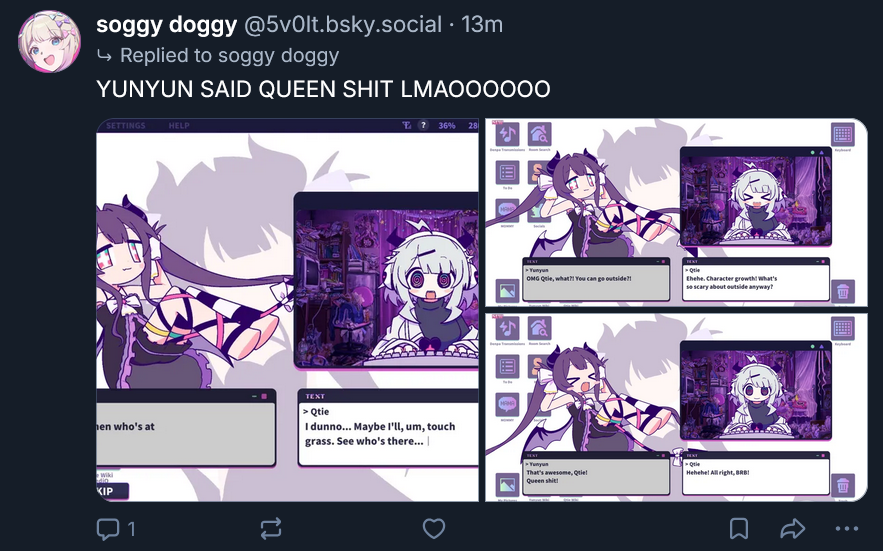Open soggy doggy's profile avatar
Image resolution: width=883 pixels, height=551 pixels.
pyautogui.click(x=50, y=41)
